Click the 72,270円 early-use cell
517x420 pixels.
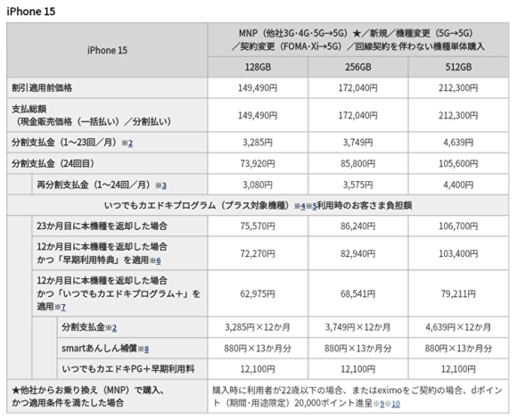(258, 254)
